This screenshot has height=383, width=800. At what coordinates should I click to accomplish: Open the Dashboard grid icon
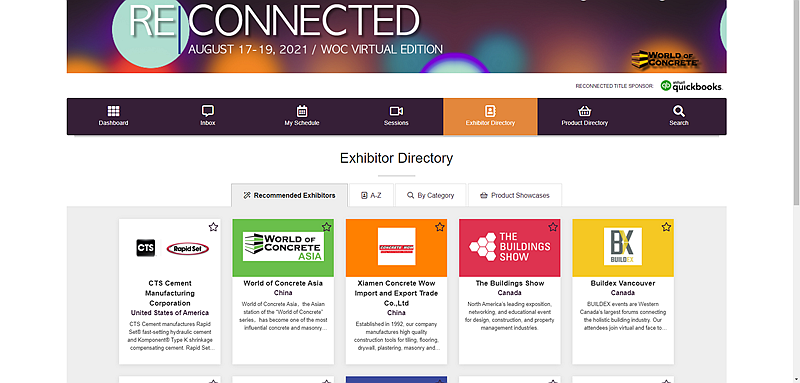[x=113, y=111]
